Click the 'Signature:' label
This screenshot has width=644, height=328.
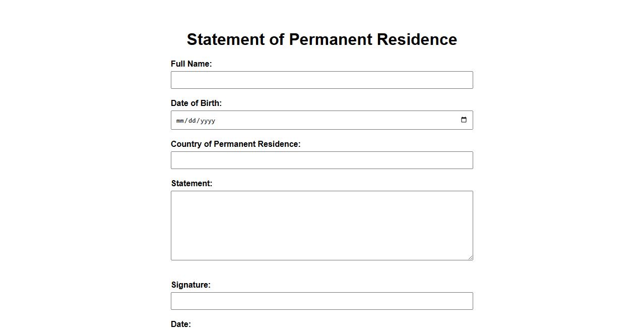[x=190, y=285]
